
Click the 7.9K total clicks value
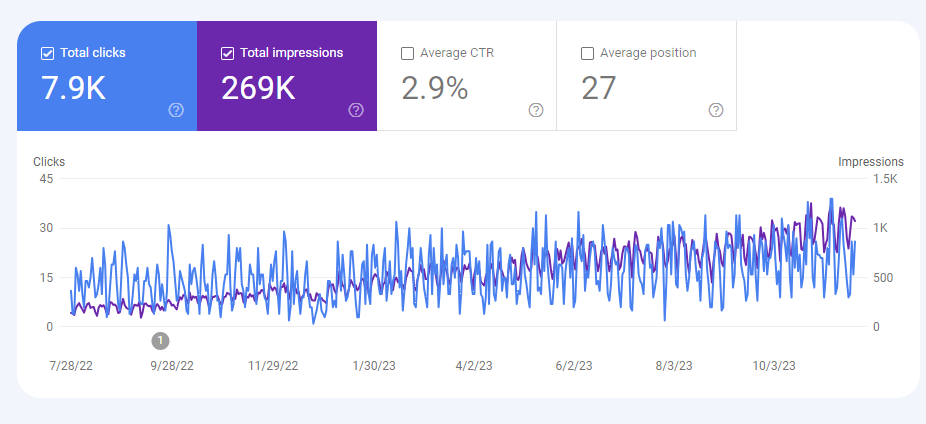71,88
